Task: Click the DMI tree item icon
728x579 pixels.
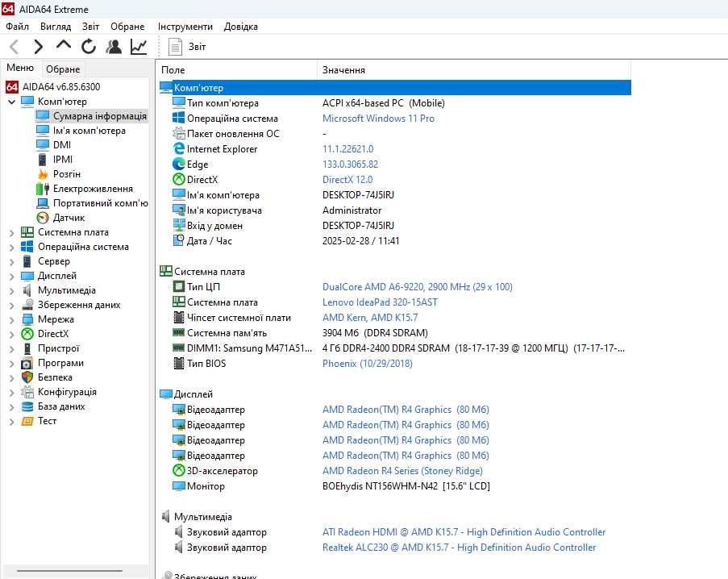Action: click(42, 145)
